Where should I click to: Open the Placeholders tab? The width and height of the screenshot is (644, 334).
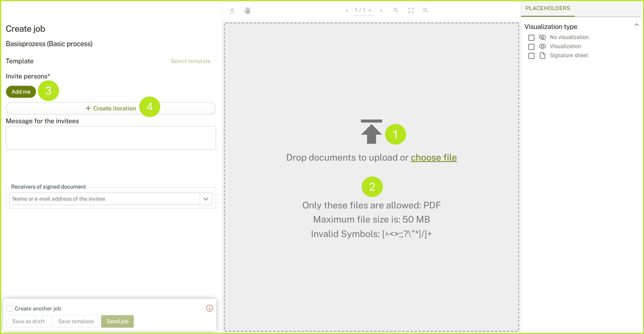pyautogui.click(x=548, y=8)
